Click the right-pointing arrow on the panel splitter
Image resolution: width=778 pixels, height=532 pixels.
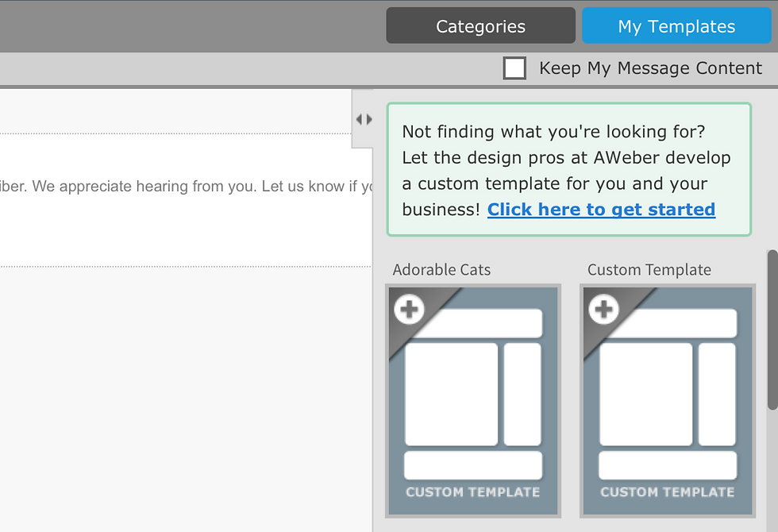pos(369,119)
